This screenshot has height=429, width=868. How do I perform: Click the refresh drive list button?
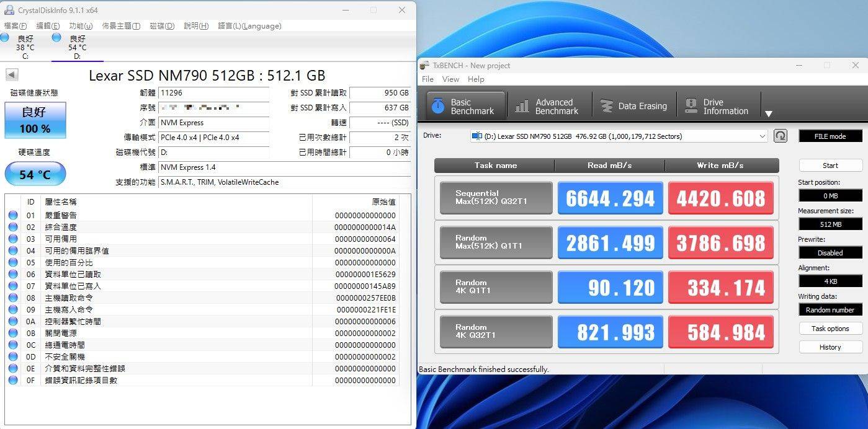(781, 136)
